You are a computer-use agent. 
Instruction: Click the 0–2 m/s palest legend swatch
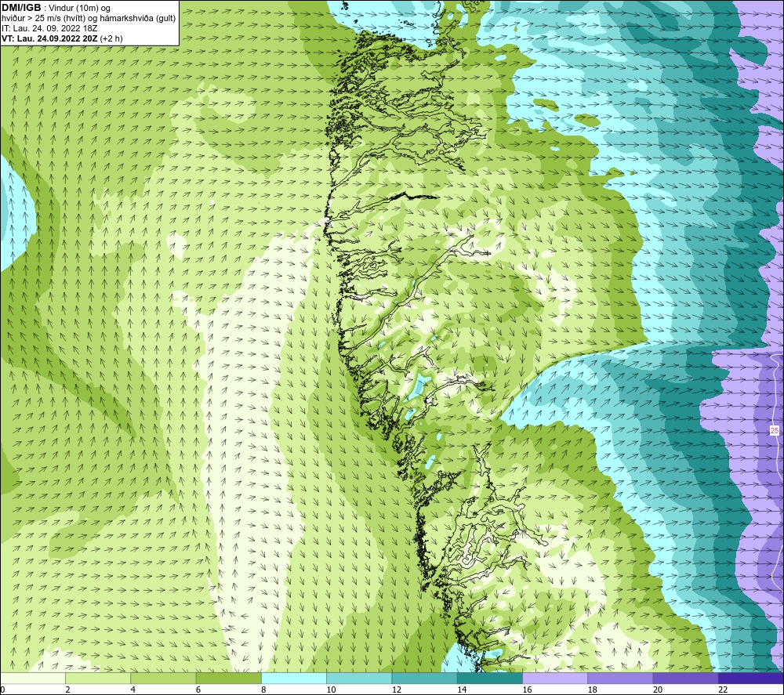click(32, 678)
